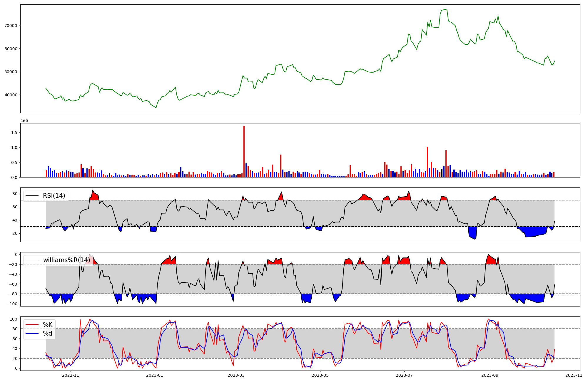588x382 pixels.
Task: Click the red %K legend line swatch
Action: point(32,325)
